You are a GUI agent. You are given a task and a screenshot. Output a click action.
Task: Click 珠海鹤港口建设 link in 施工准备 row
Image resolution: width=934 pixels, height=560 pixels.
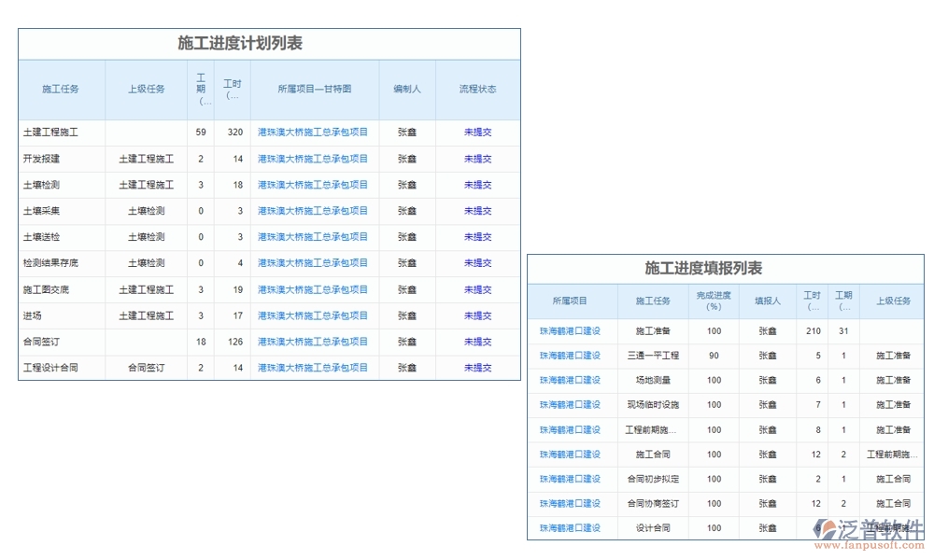point(571,331)
